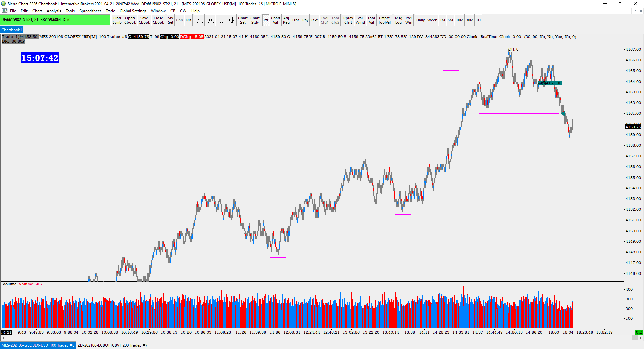
Task: Click the Find Symbol toolbar button
Action: (x=117, y=20)
